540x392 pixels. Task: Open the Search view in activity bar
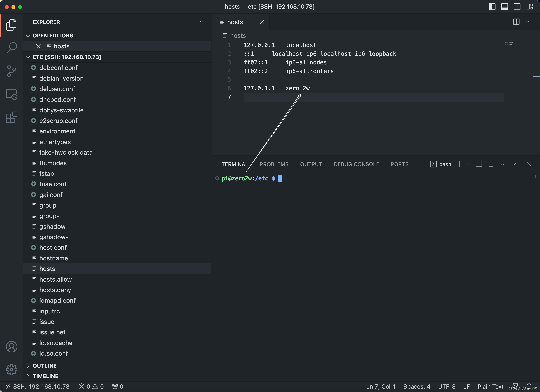(x=11, y=47)
